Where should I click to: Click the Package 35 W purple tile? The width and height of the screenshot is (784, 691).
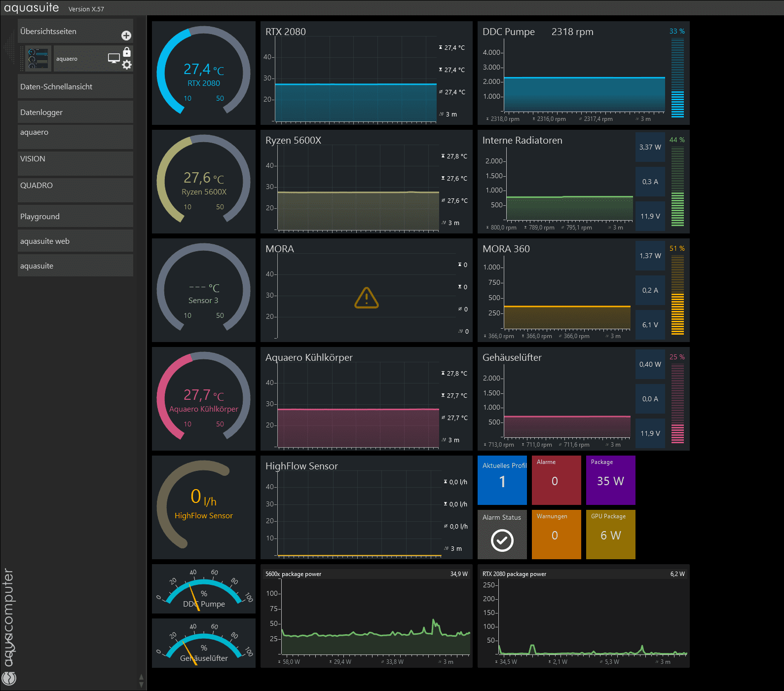pyautogui.click(x=611, y=480)
